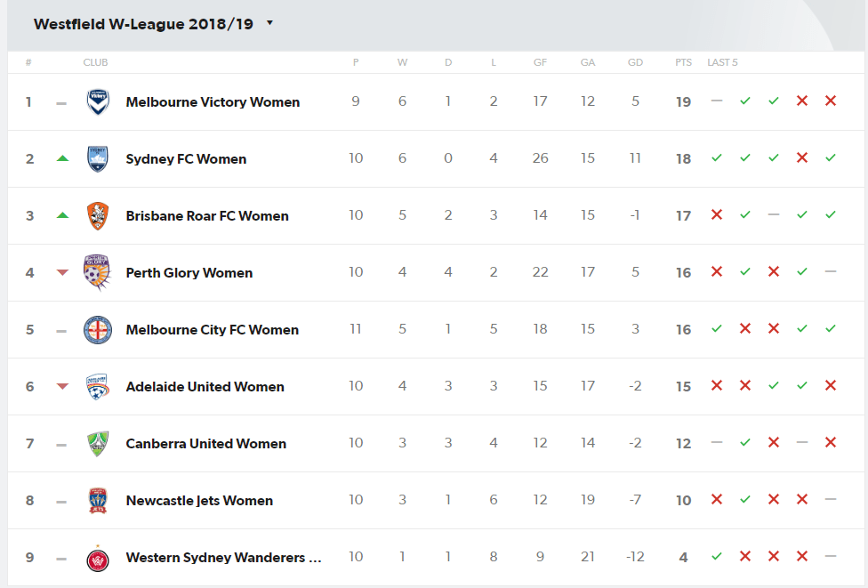Open the Melbourne Victory Women team link
Viewport: 868px width, 588px height.
[x=213, y=102]
